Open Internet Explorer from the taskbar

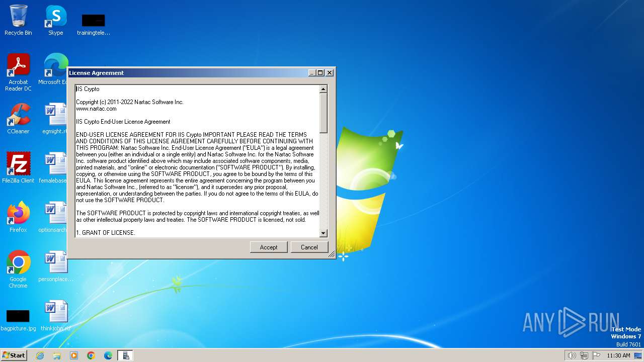click(x=40, y=355)
